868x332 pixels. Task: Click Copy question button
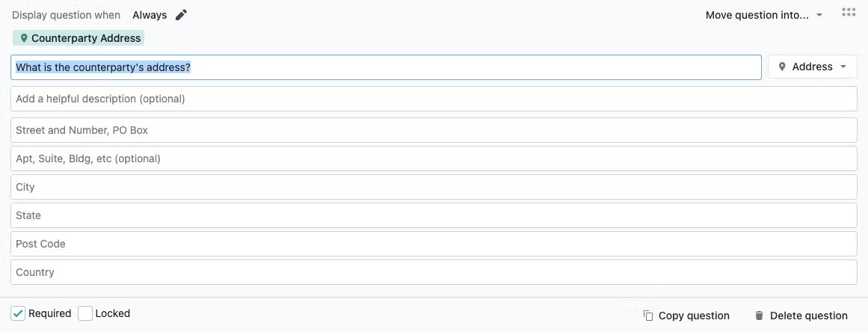coord(686,316)
